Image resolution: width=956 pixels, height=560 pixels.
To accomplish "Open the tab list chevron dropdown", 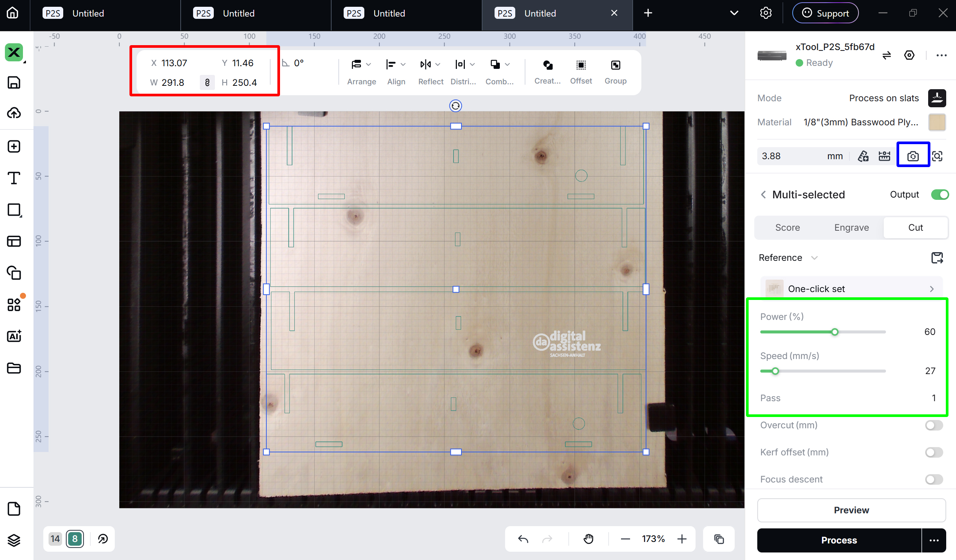I will (734, 13).
